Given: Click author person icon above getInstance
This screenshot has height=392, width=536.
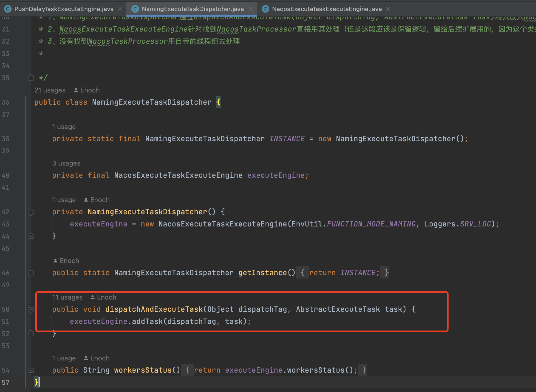Looking at the screenshot, I should coord(55,261).
